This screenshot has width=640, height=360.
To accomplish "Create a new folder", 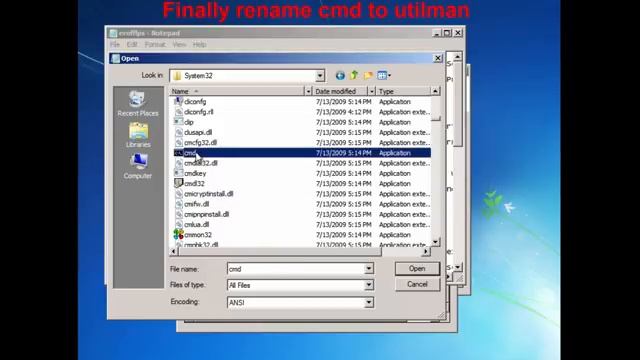I will point(368,76).
